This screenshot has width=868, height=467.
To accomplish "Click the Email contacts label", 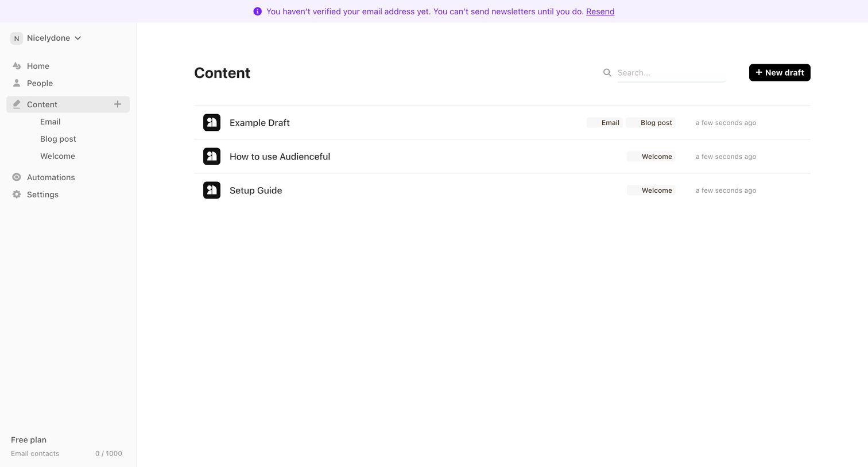I will [x=35, y=453].
